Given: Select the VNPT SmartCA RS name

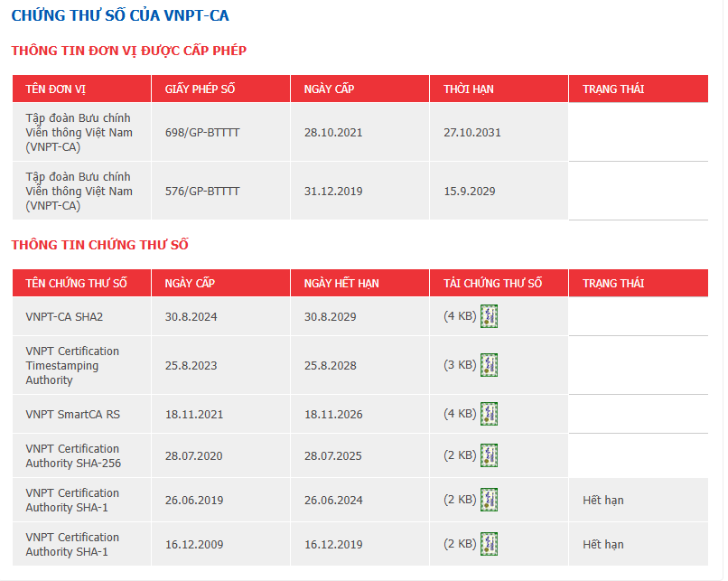Looking at the screenshot, I should (x=72, y=414).
